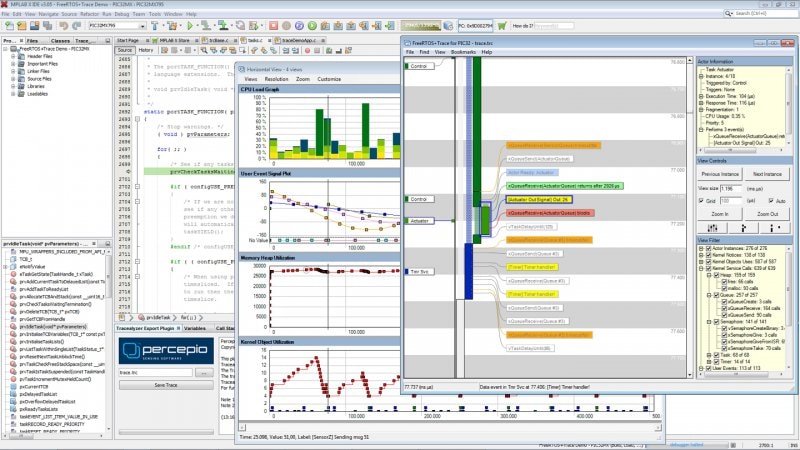Click the New Project toolbar icon
800x450 pixels.
tap(21, 26)
